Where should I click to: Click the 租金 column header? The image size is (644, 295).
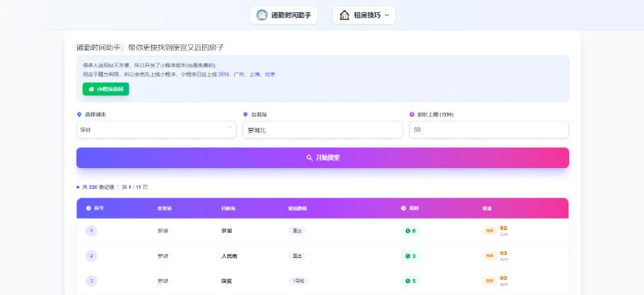click(x=487, y=208)
